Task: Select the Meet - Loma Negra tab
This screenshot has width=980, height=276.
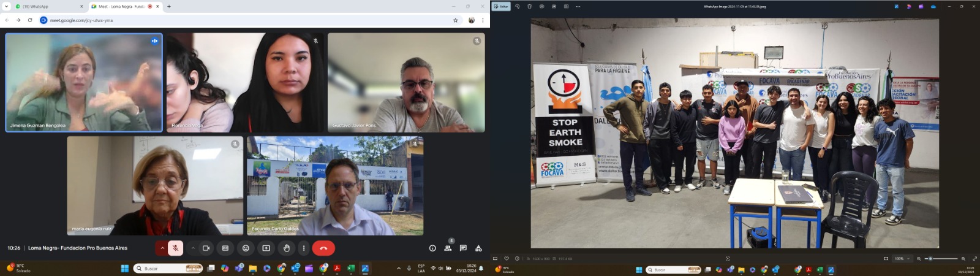Action: tap(121, 7)
